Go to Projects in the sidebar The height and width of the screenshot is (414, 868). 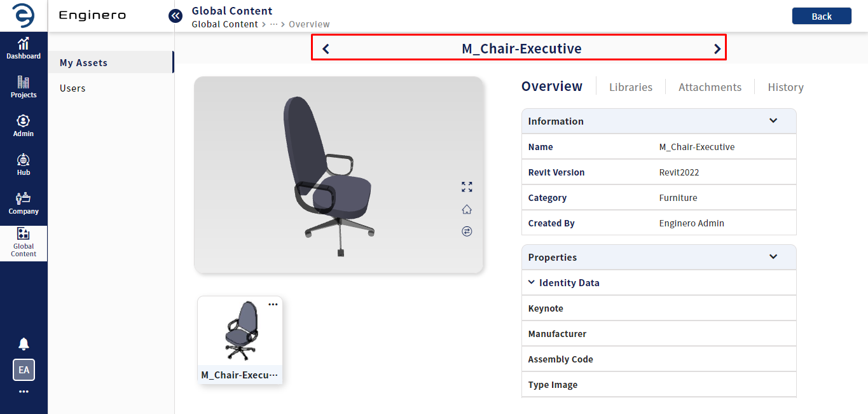coord(24,87)
